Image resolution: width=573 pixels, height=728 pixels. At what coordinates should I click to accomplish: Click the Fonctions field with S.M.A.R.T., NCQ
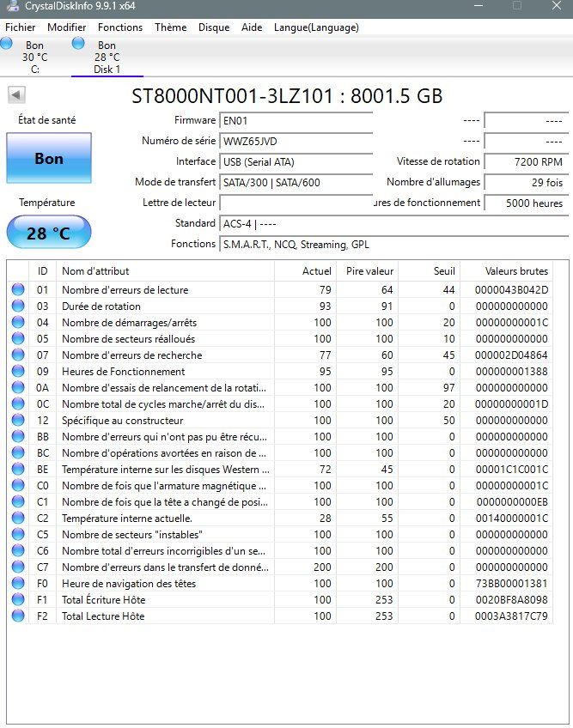[394, 244]
